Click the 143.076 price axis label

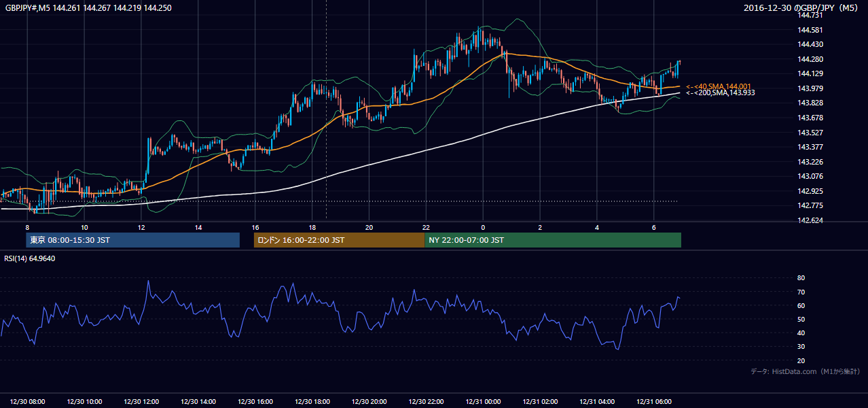(x=811, y=176)
